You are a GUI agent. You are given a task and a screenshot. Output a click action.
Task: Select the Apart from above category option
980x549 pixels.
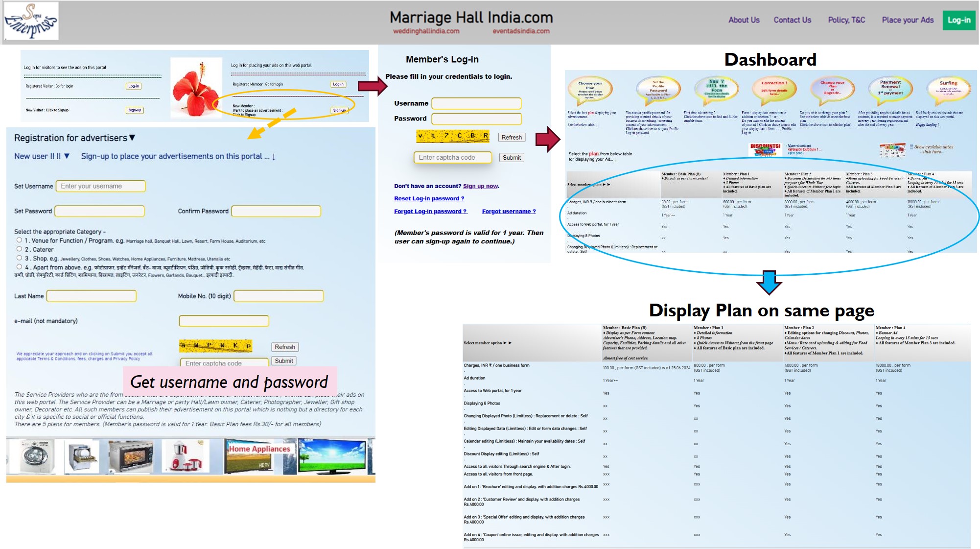click(20, 267)
